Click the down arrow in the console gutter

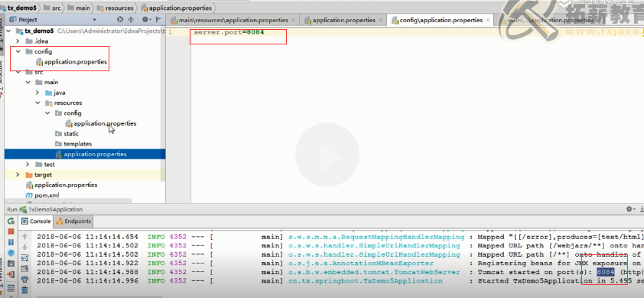pos(24,247)
